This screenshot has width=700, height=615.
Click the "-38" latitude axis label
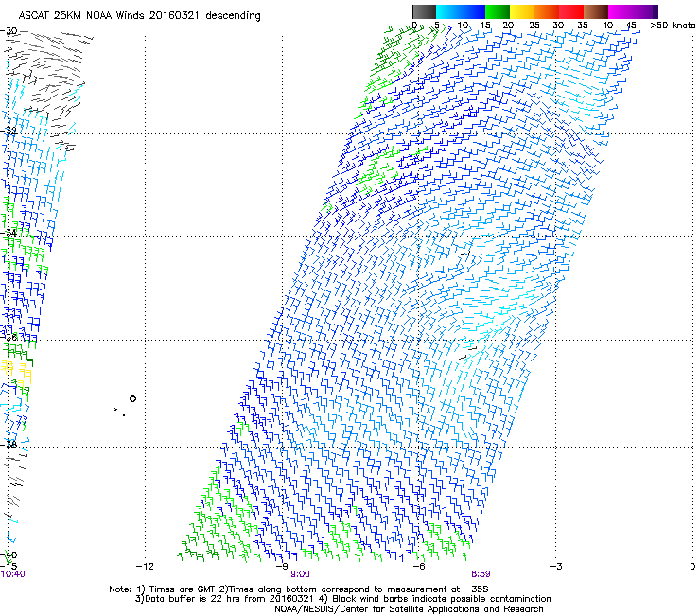click(9, 445)
